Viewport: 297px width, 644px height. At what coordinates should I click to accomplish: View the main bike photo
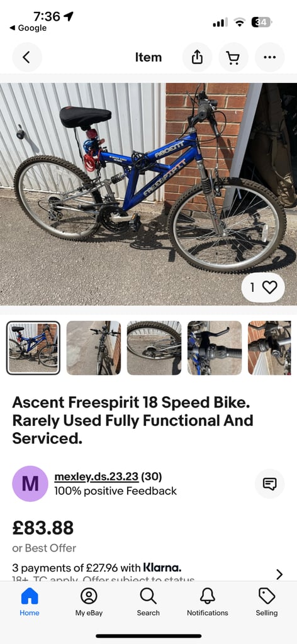148,194
